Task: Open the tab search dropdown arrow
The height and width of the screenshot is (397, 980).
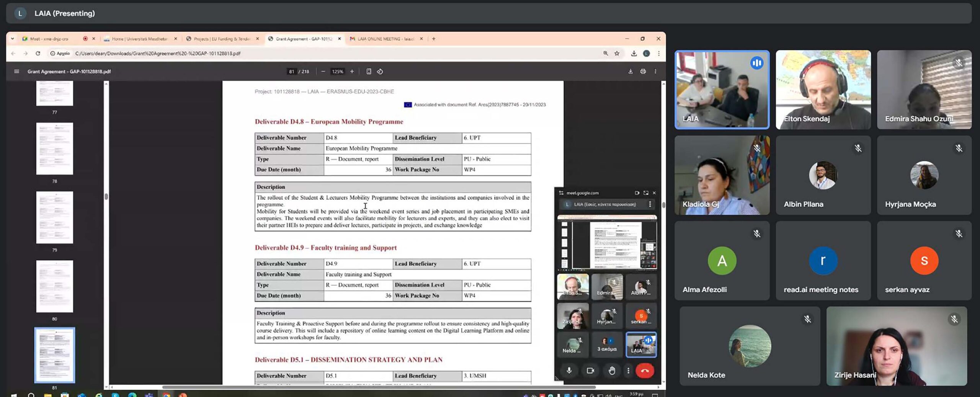Action: (x=12, y=39)
